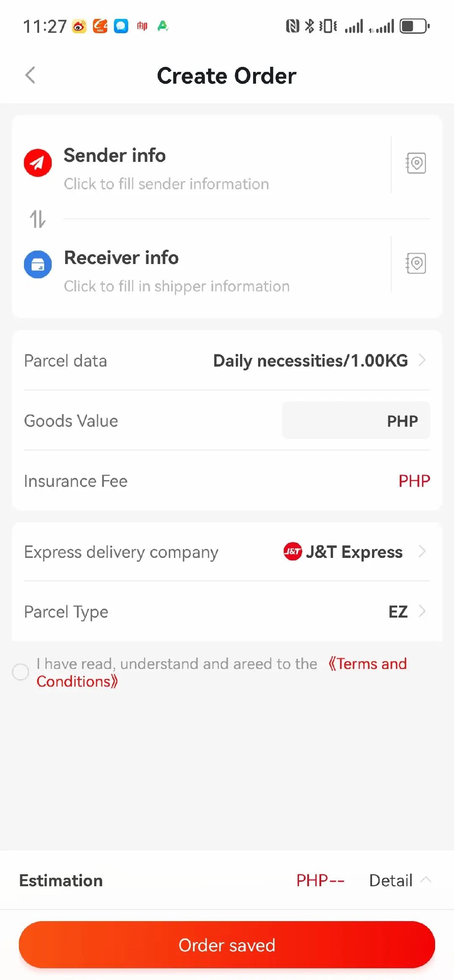This screenshot has height=980, width=454.
Task: Open Express delivery company selector
Action: point(422,552)
